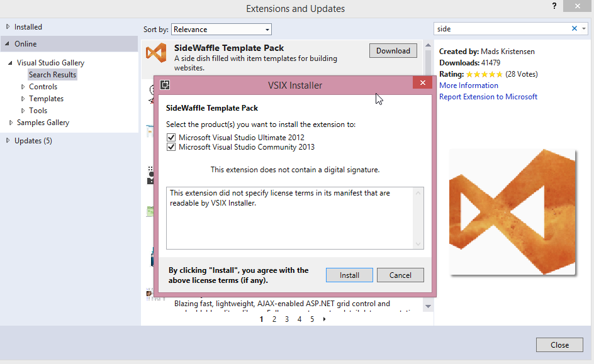The image size is (594, 364).
Task: Select the Templates tree item
Action: click(46, 99)
